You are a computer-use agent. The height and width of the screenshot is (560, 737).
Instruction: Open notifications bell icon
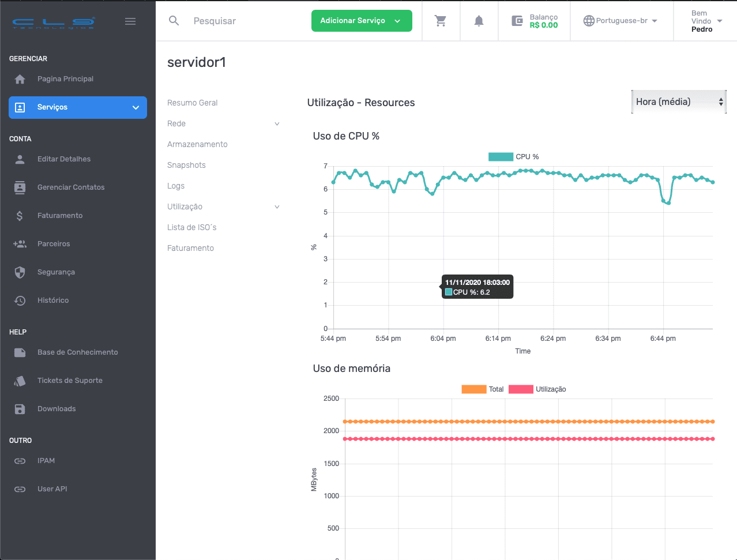pyautogui.click(x=479, y=21)
